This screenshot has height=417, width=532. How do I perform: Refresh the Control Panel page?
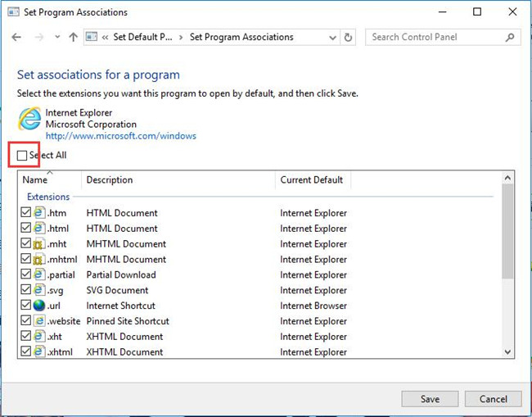[348, 37]
